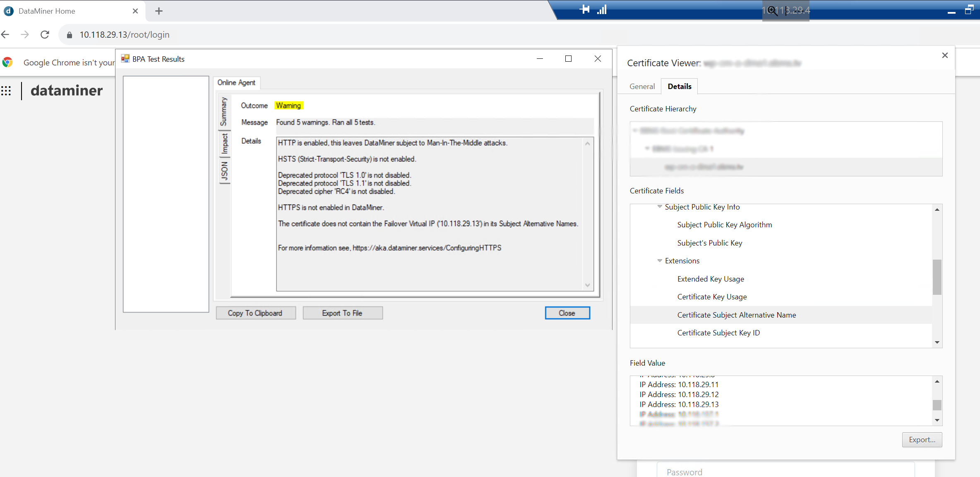Click the Chrome logo in the infobar
The height and width of the screenshot is (477, 980).
[7, 63]
